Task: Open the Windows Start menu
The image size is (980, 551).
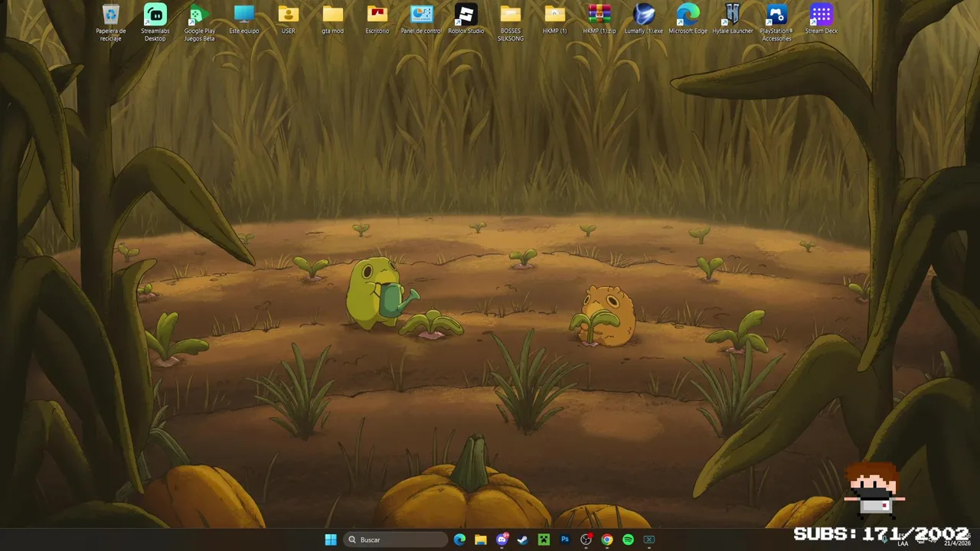Action: click(x=331, y=540)
